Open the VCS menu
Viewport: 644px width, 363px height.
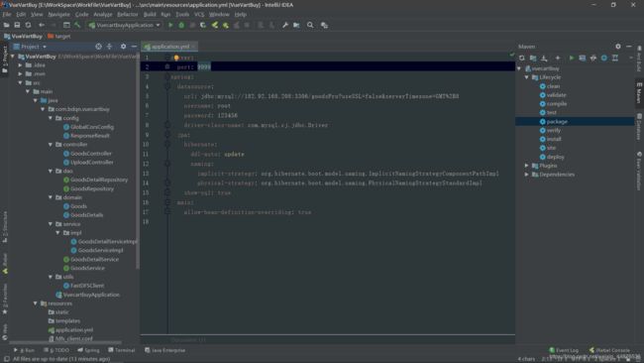coord(199,15)
